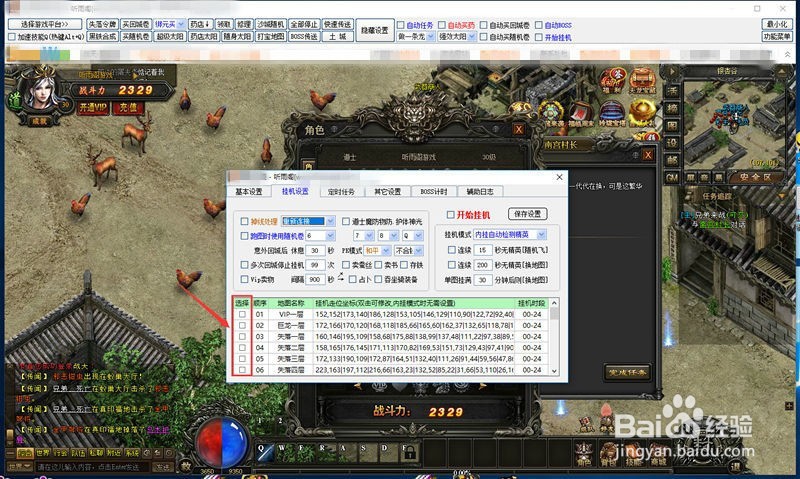Click the 开通VIP button under avatar
This screenshot has height=479, width=800.
pos(93,108)
